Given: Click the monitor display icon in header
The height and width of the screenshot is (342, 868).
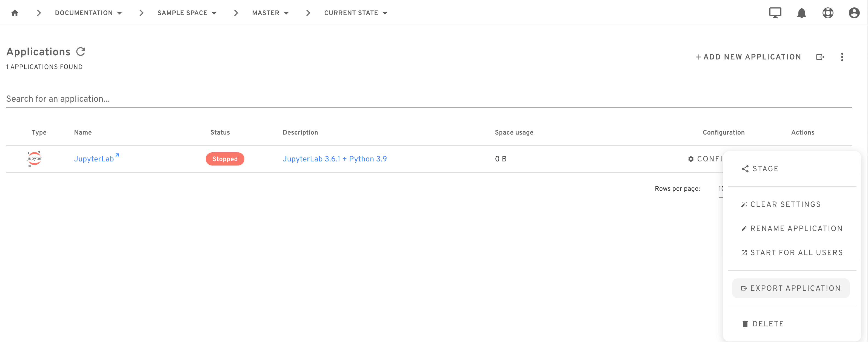Looking at the screenshot, I should [x=775, y=13].
